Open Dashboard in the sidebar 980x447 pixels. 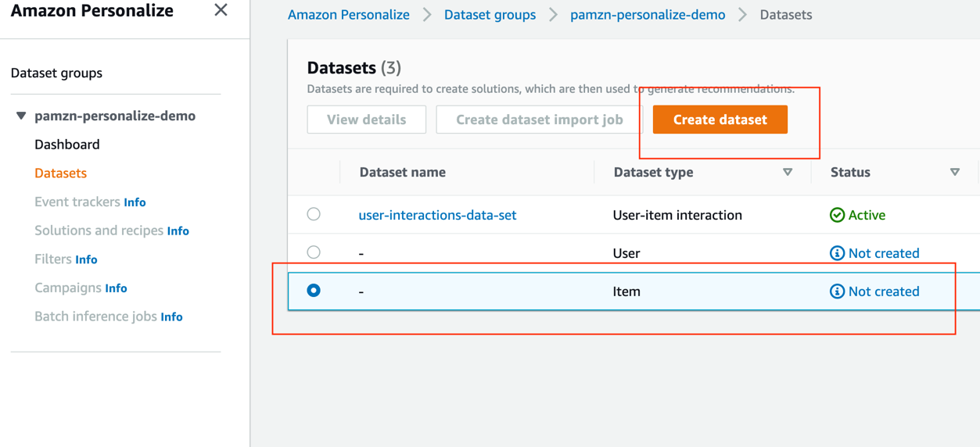pos(67,145)
